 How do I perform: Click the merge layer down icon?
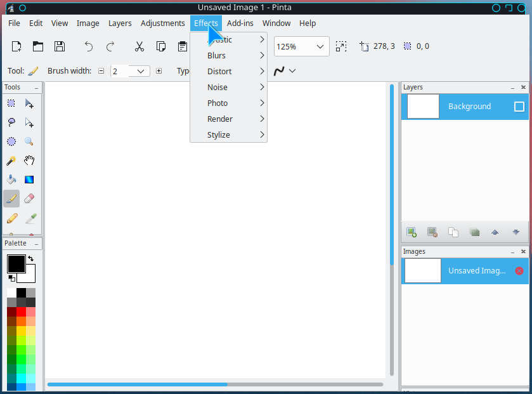coord(474,232)
